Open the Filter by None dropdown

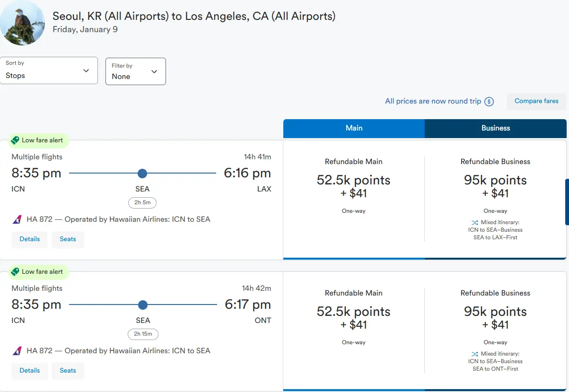(x=136, y=71)
